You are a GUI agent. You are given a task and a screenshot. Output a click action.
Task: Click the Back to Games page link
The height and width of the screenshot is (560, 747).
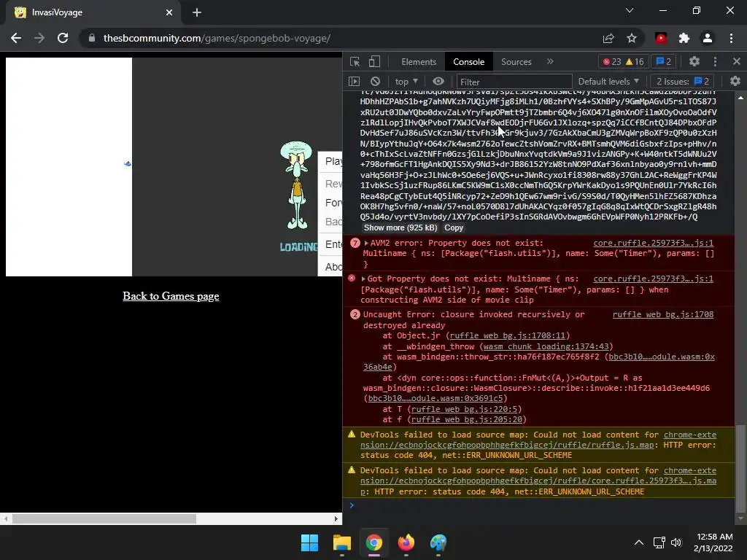tap(171, 296)
